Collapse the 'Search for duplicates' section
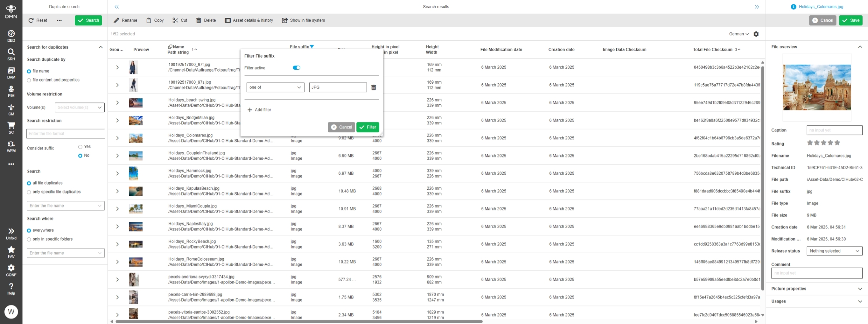The height and width of the screenshot is (324, 868). tap(100, 47)
